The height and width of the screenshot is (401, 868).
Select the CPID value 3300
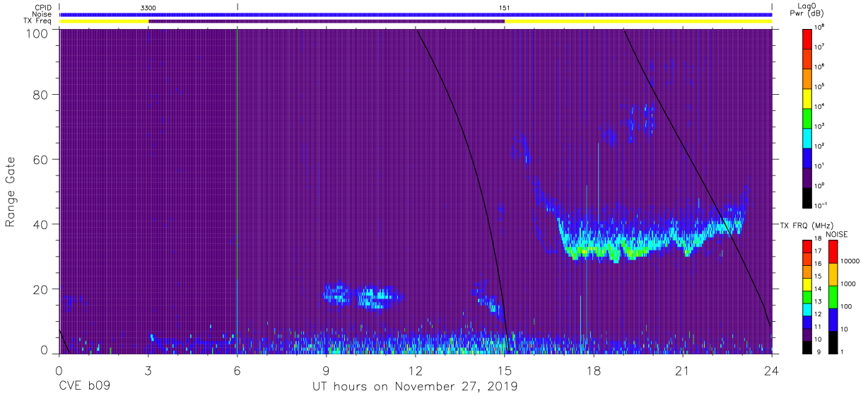pyautogui.click(x=148, y=8)
